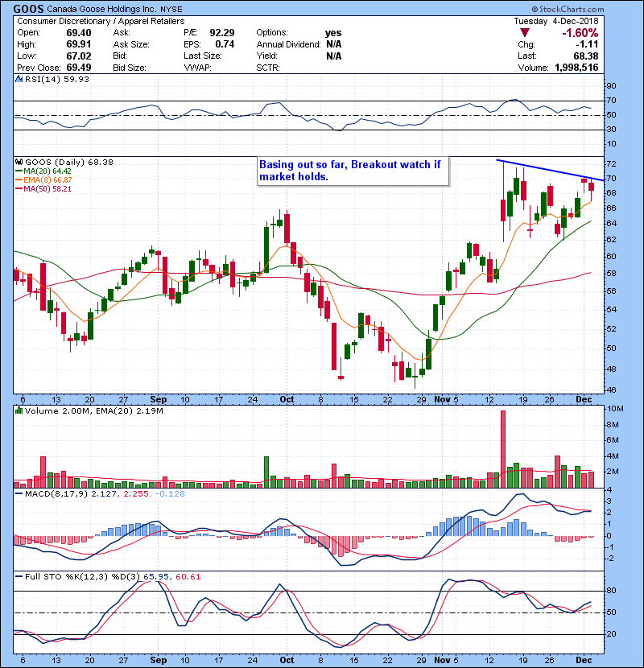Click the NYSE exchange label

click(x=171, y=9)
